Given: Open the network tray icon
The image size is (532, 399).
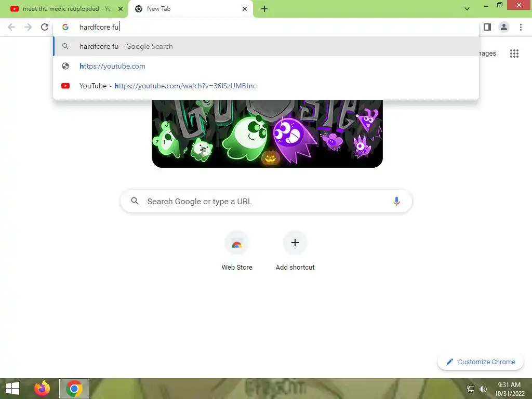Looking at the screenshot, I should pyautogui.click(x=470, y=389).
